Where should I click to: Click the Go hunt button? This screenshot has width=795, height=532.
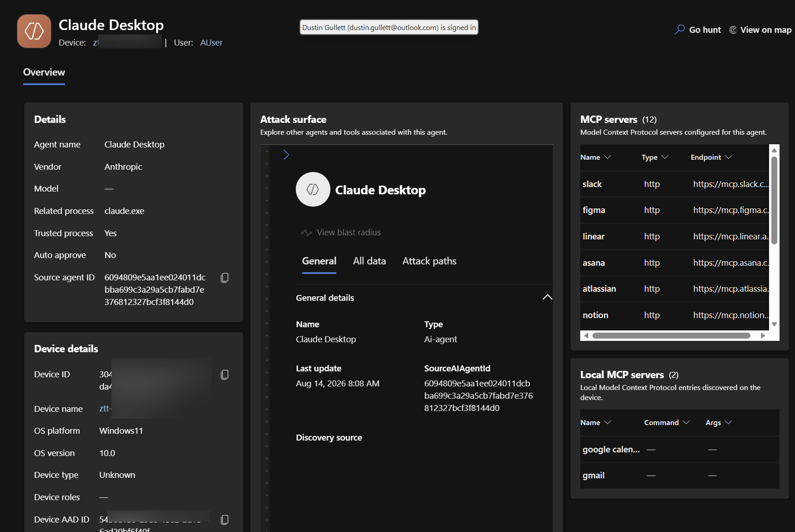tap(698, 30)
